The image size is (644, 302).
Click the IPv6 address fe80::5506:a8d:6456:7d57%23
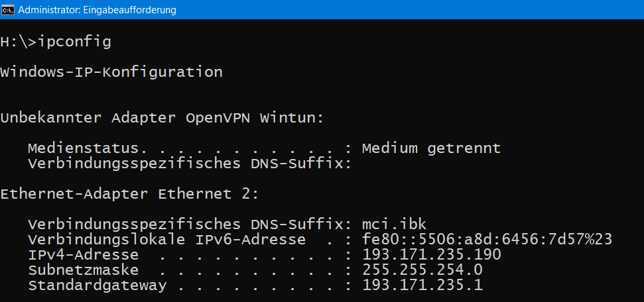coord(487,239)
